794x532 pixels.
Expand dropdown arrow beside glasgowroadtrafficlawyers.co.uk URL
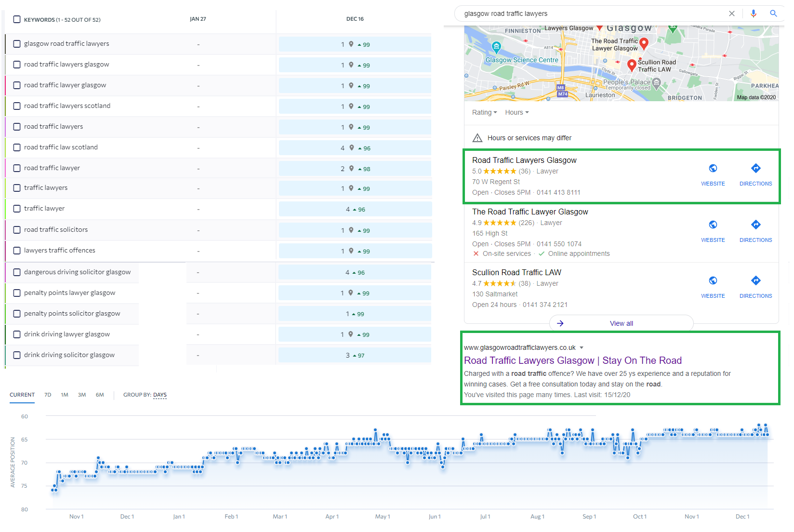pyautogui.click(x=582, y=347)
